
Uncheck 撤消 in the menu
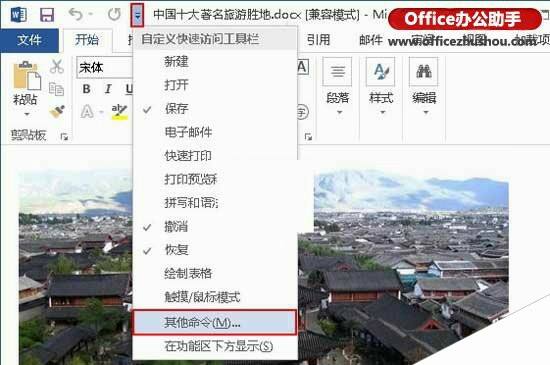[215, 227]
